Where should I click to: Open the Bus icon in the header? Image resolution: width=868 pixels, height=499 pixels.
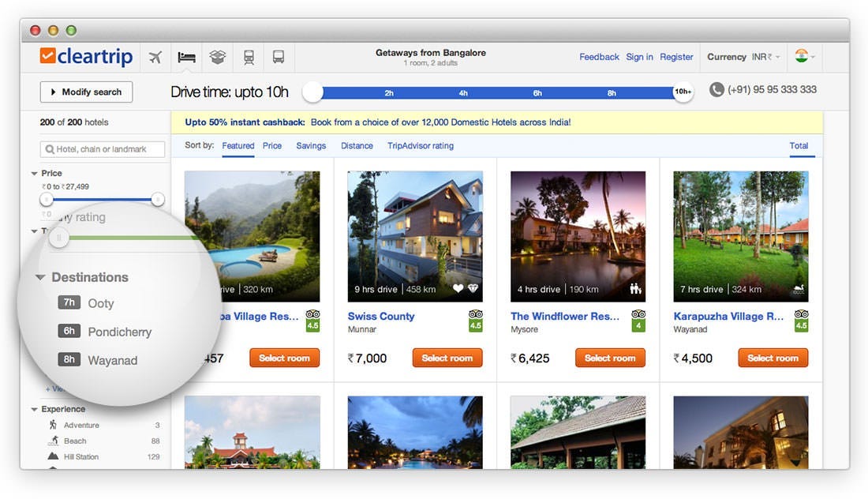(x=279, y=57)
